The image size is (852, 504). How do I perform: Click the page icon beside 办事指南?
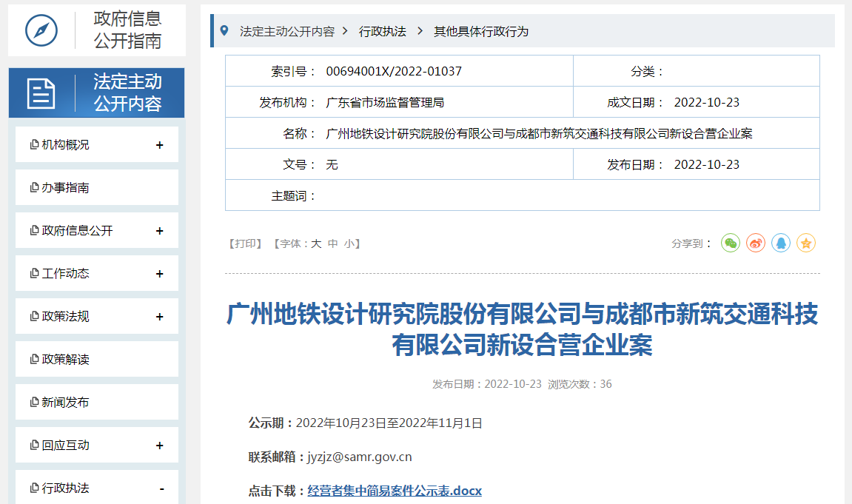(x=34, y=187)
